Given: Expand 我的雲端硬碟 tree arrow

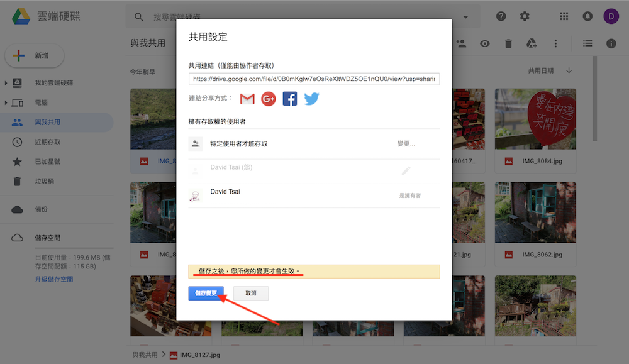Looking at the screenshot, I should [x=6, y=83].
